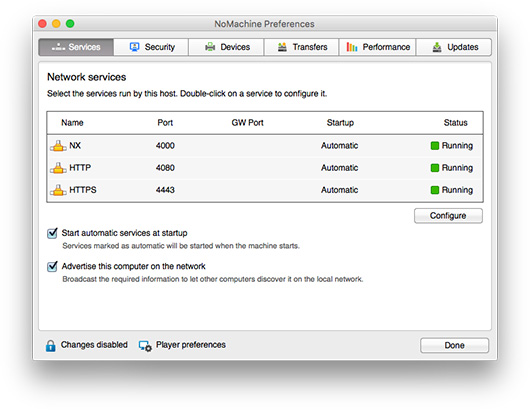Click the NX service network icon

[58, 146]
